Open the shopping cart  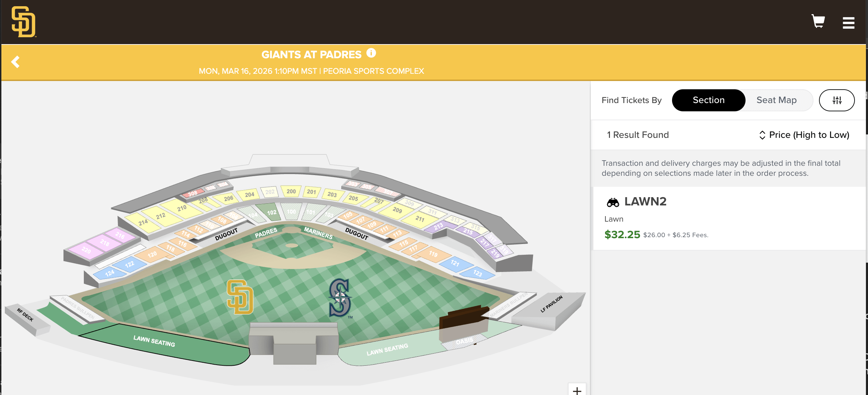[818, 21]
